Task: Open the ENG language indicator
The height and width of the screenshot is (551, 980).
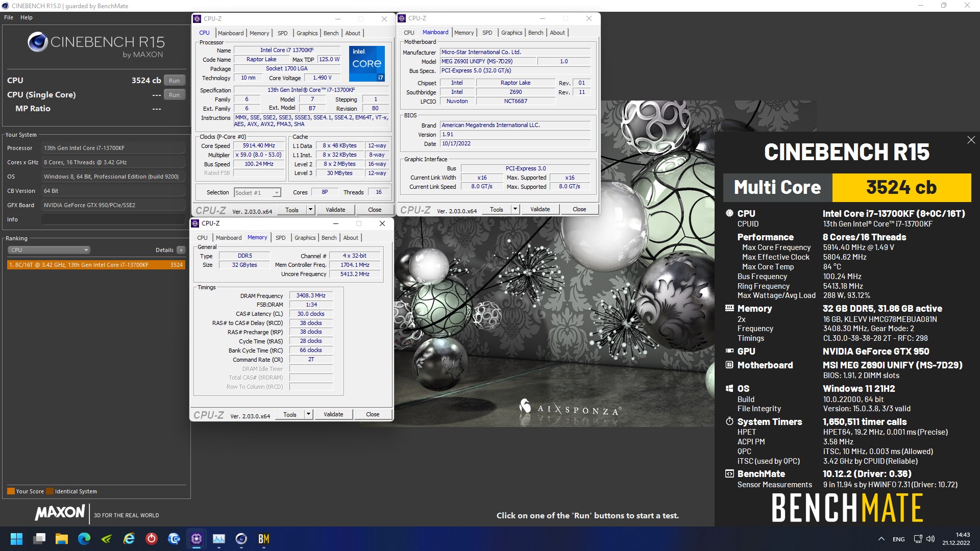Action: coord(899,539)
